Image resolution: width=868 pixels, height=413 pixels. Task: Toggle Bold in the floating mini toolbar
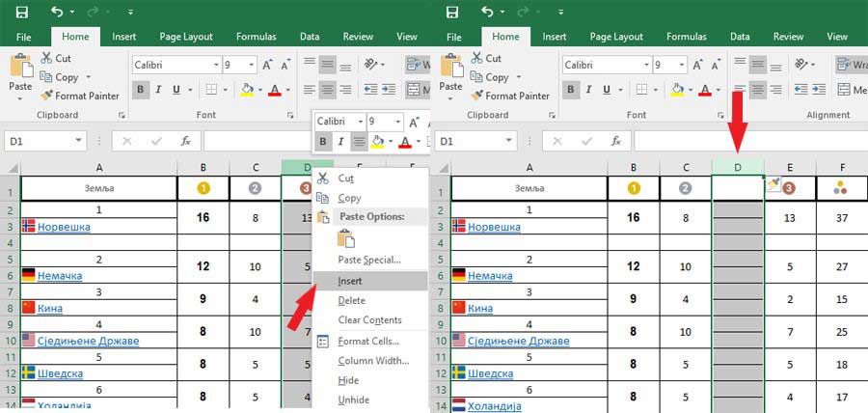tap(323, 142)
